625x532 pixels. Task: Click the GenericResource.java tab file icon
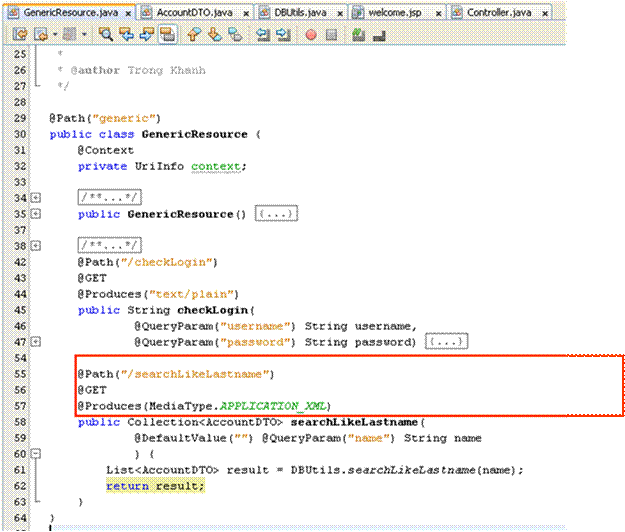pyautogui.click(x=14, y=13)
